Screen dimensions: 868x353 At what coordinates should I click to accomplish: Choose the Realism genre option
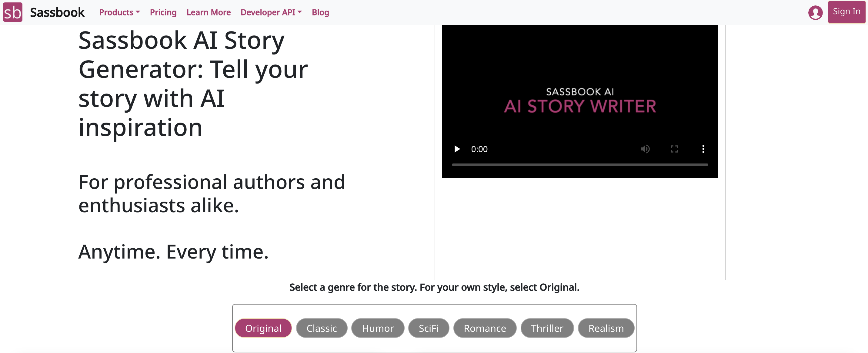click(606, 328)
